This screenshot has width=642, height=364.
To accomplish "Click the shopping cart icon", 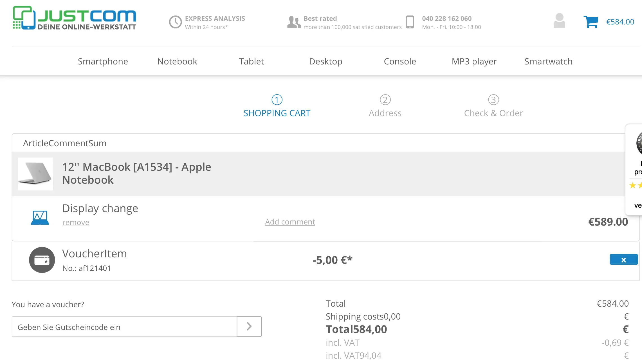I will pos(591,22).
